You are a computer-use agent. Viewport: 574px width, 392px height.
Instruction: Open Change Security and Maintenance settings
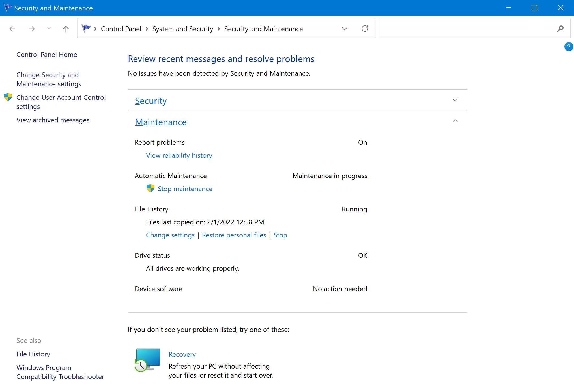click(49, 79)
